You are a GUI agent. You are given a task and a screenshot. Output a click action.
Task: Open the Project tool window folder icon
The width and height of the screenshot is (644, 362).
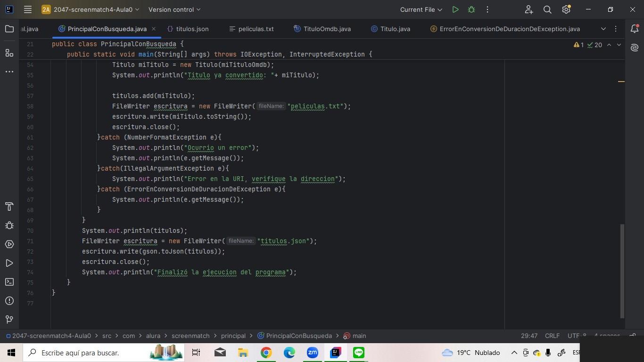[x=9, y=29]
